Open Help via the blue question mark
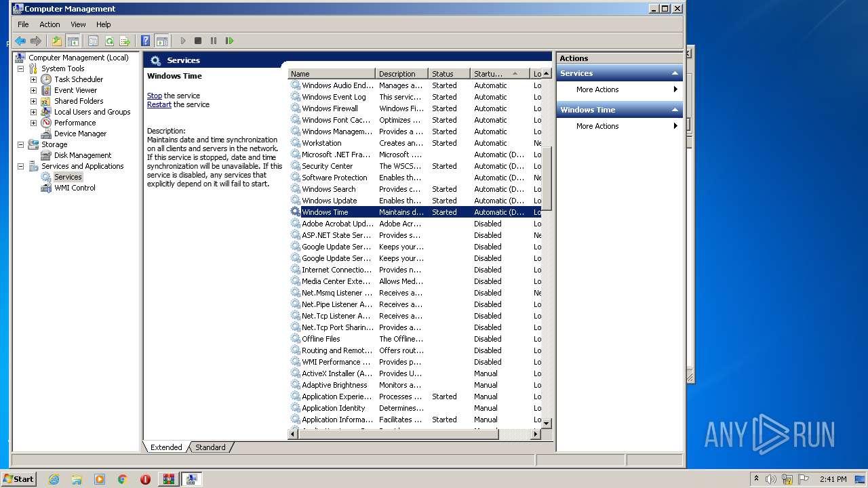868x488 pixels. [x=145, y=41]
